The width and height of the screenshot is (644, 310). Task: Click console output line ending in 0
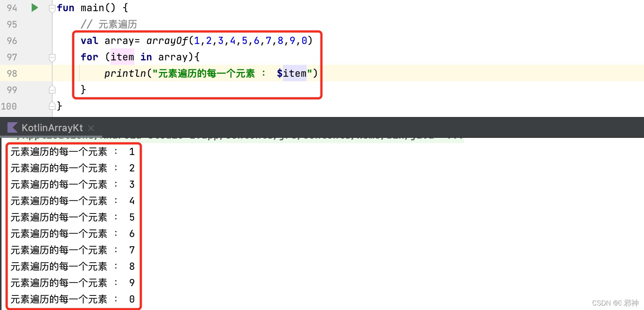[73, 299]
